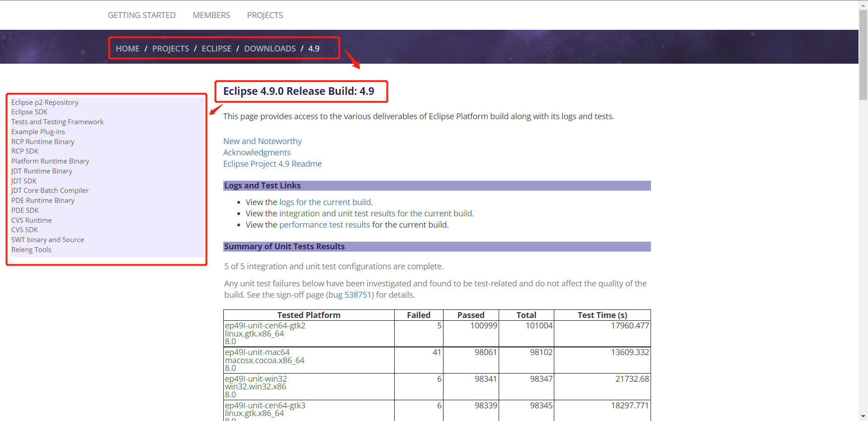The image size is (868, 421).
Task: Open JDT Runtime Binary link
Action: point(42,171)
